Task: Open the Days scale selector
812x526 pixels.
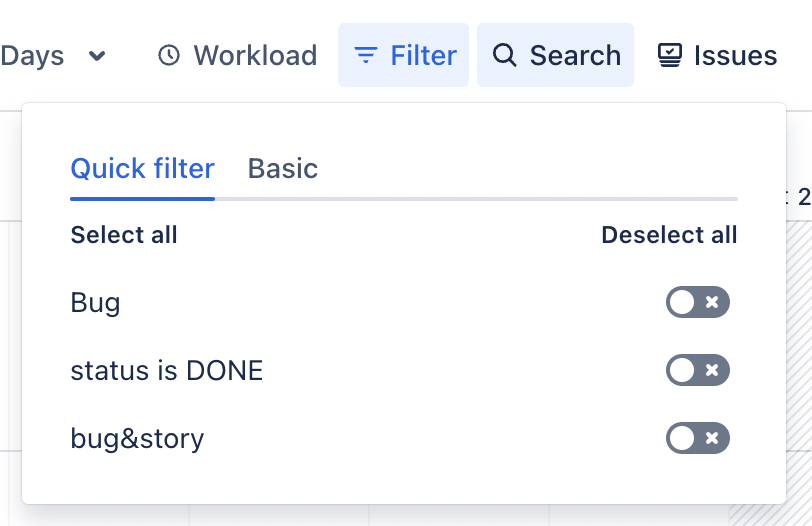Action: pyautogui.click(x=52, y=55)
